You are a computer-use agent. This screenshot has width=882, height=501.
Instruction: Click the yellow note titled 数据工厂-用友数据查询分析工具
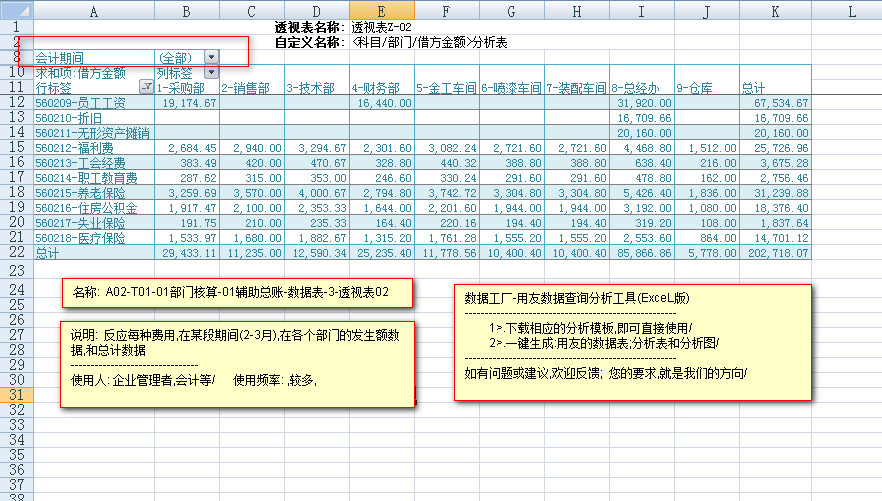(631, 342)
